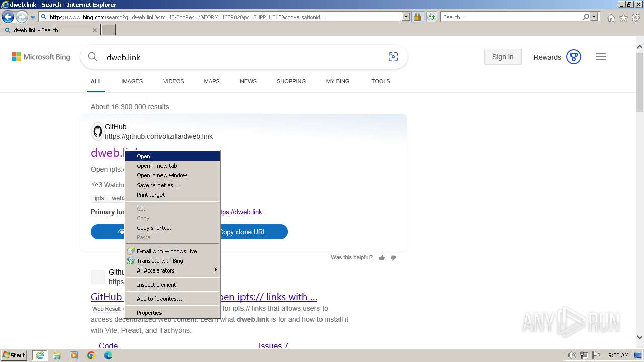Click the https://dweb.link homepage link
644x362 pixels.
[242, 212]
